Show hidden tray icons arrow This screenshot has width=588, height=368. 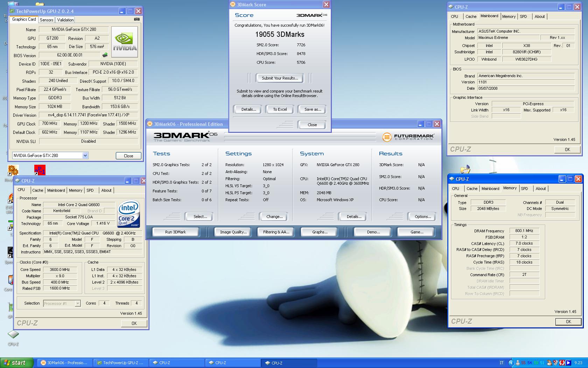pyautogui.click(x=511, y=363)
